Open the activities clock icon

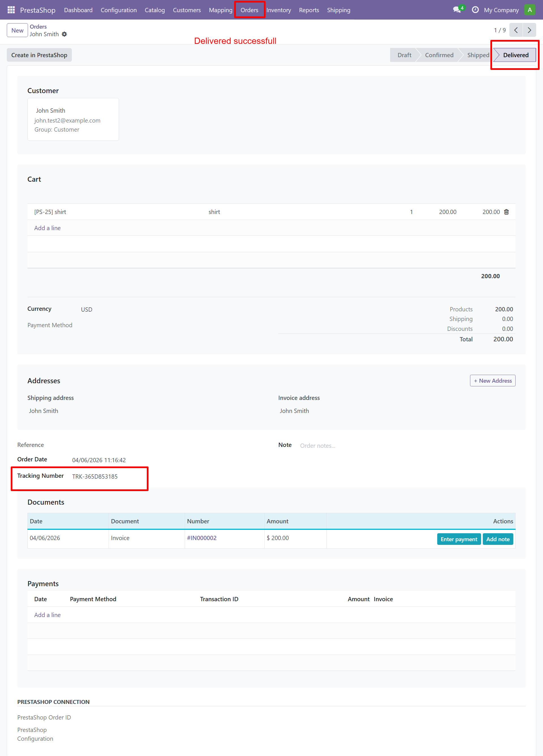pos(475,10)
